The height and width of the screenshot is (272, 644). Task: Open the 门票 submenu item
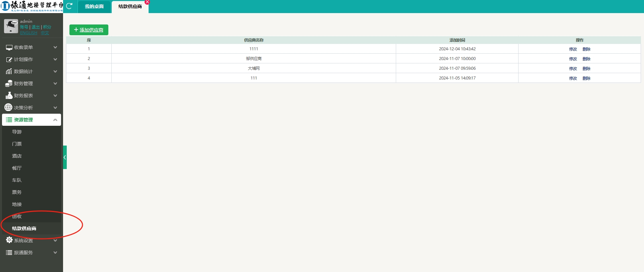pyautogui.click(x=17, y=144)
